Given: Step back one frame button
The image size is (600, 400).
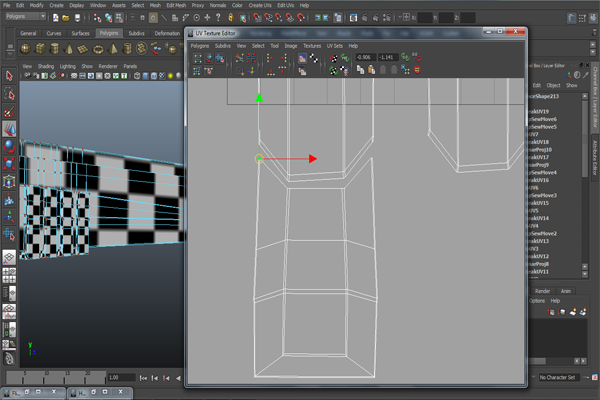Looking at the screenshot, I should coord(155,378).
